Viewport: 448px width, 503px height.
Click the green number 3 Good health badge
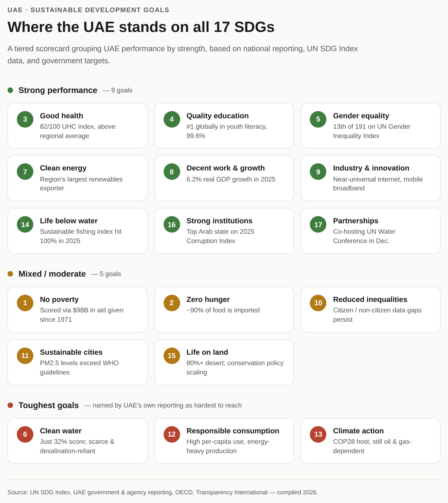pos(25,119)
